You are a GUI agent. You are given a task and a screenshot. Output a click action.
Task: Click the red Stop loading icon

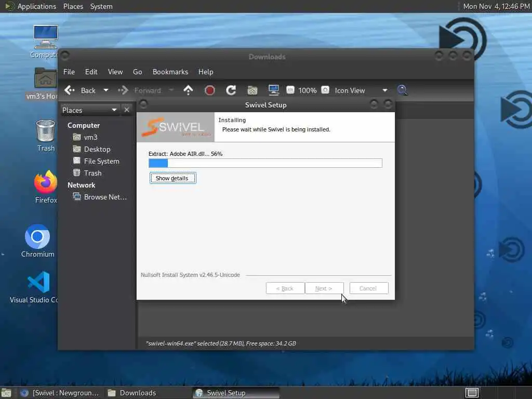pyautogui.click(x=210, y=90)
